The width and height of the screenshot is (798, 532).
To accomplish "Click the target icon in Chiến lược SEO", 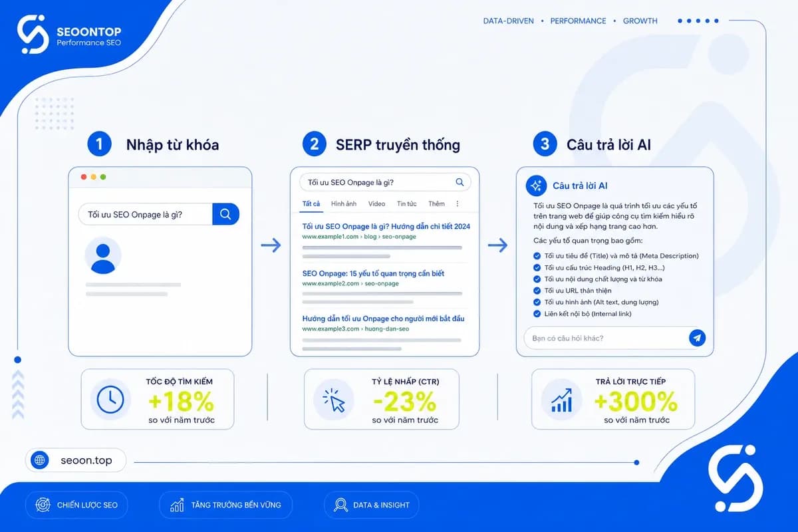I will click(43, 505).
